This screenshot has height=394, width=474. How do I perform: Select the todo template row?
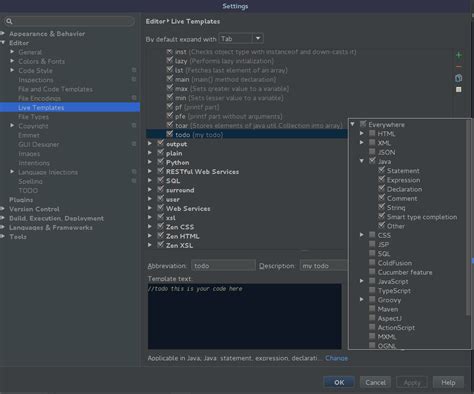[x=247, y=134]
